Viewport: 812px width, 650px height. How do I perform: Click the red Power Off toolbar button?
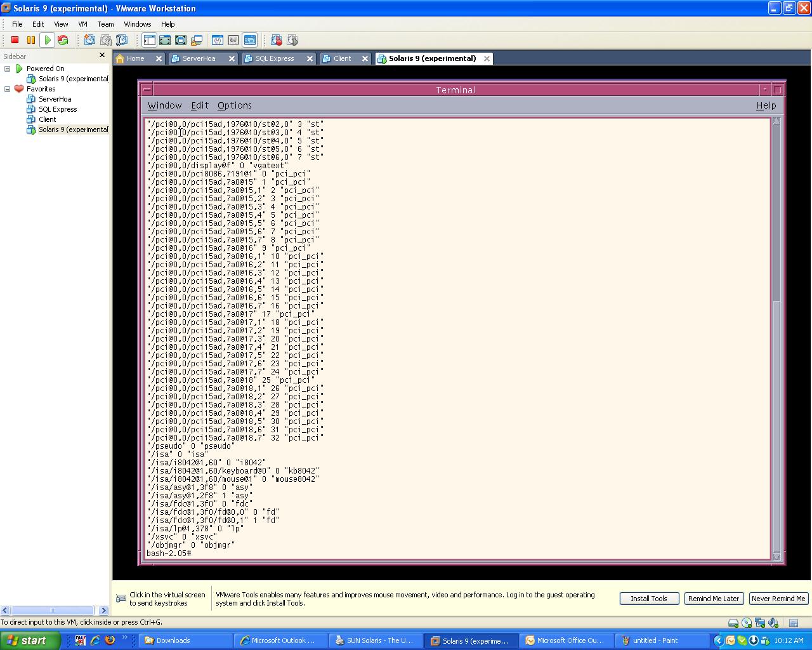15,40
